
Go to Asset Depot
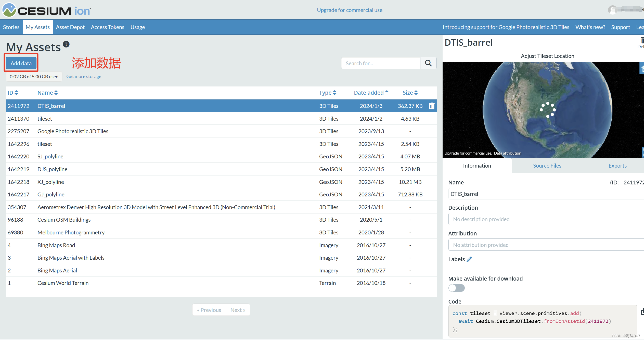point(70,27)
